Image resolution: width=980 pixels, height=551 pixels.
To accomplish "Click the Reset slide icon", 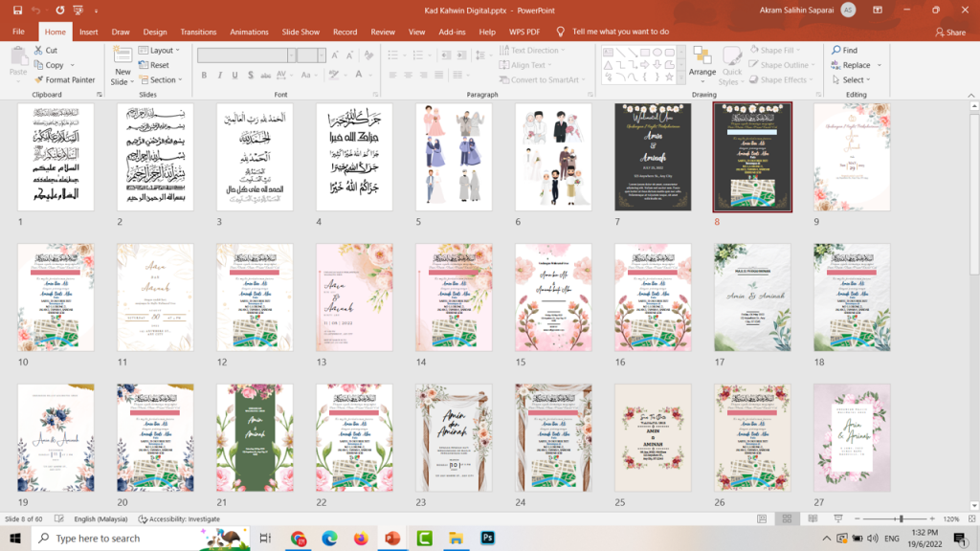I will [x=144, y=65].
